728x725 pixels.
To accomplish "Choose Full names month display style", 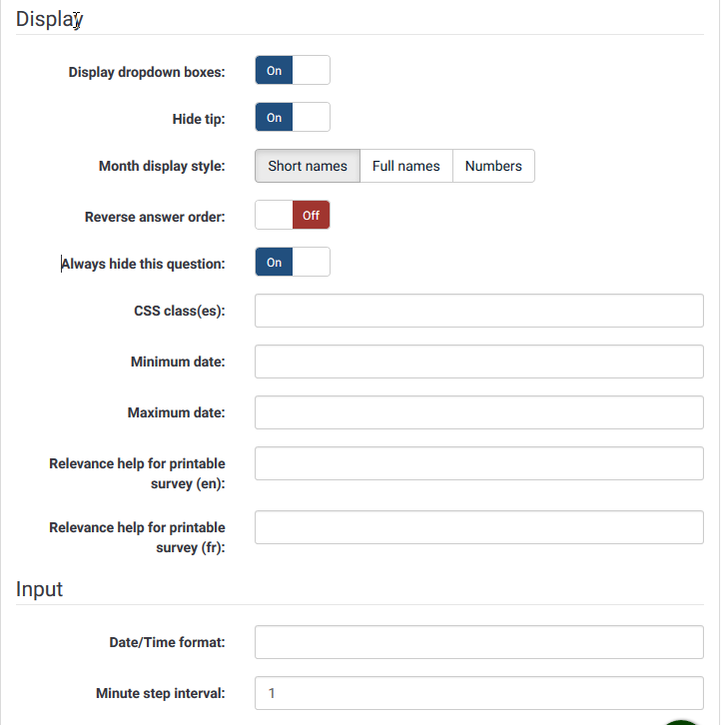I will click(x=405, y=166).
